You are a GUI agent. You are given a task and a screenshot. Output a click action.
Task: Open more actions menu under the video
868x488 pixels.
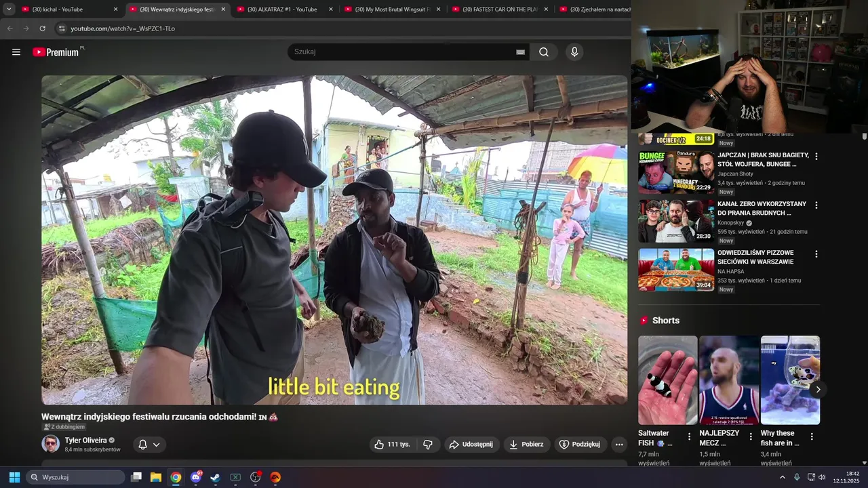(619, 445)
